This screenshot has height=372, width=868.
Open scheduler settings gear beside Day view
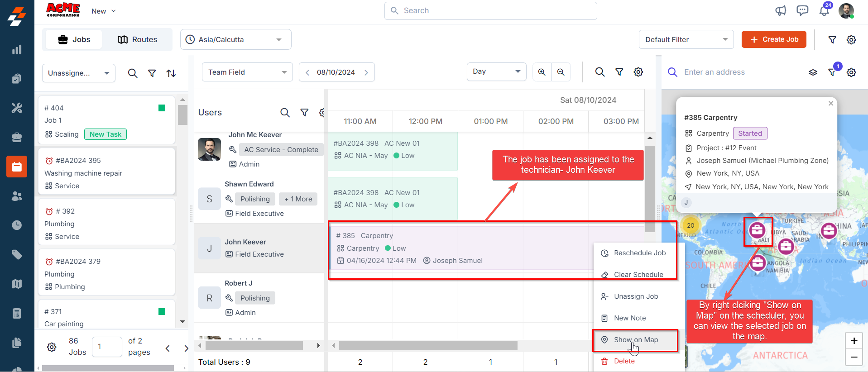(x=638, y=72)
